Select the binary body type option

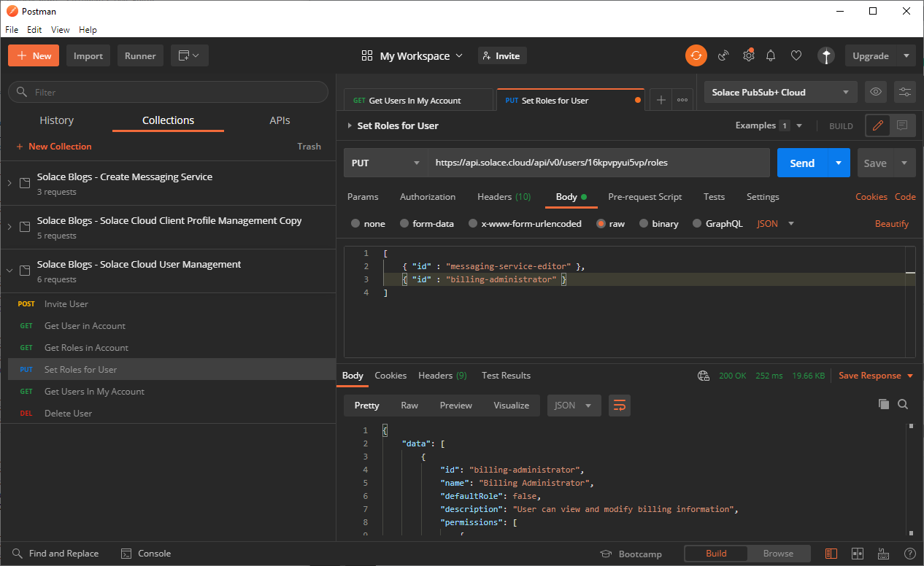tap(644, 224)
